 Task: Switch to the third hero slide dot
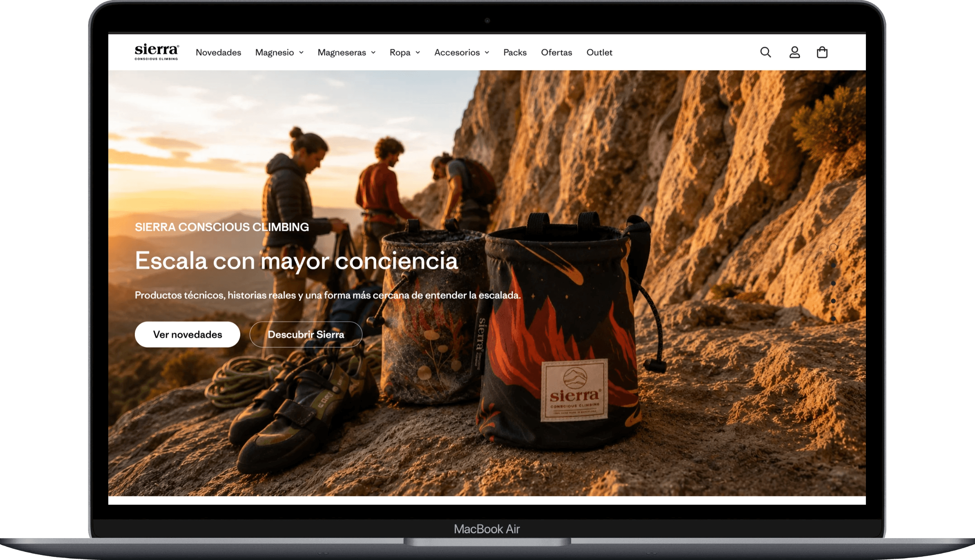point(833,283)
